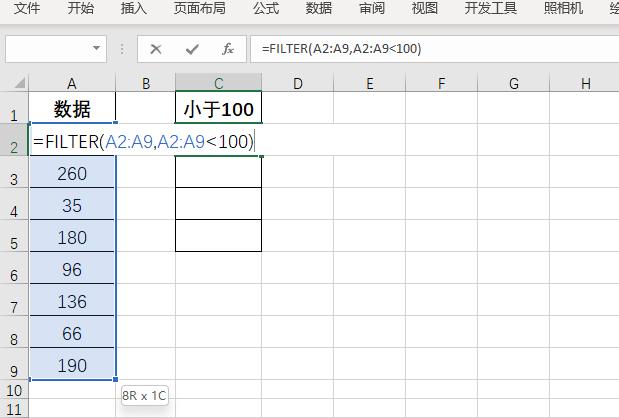Click cell containing 96
619x418 pixels.
coord(72,268)
